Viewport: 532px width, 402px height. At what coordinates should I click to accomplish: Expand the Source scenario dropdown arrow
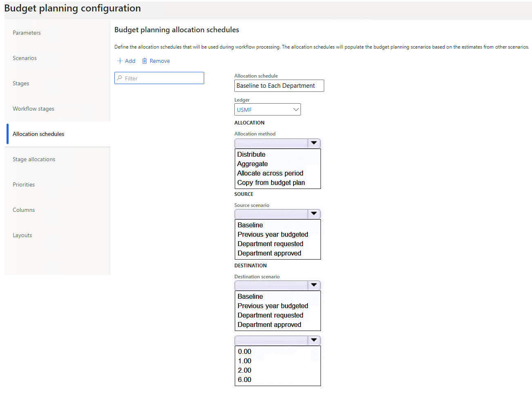click(x=314, y=214)
